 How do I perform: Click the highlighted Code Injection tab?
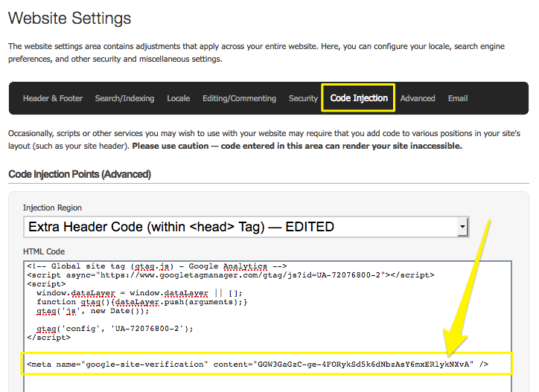[358, 98]
